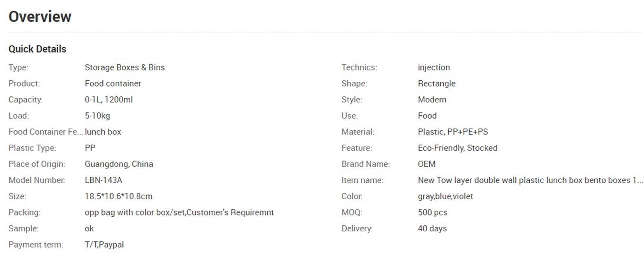Click the Quick Details subheading
This screenshot has width=644, height=257.
(x=37, y=49)
